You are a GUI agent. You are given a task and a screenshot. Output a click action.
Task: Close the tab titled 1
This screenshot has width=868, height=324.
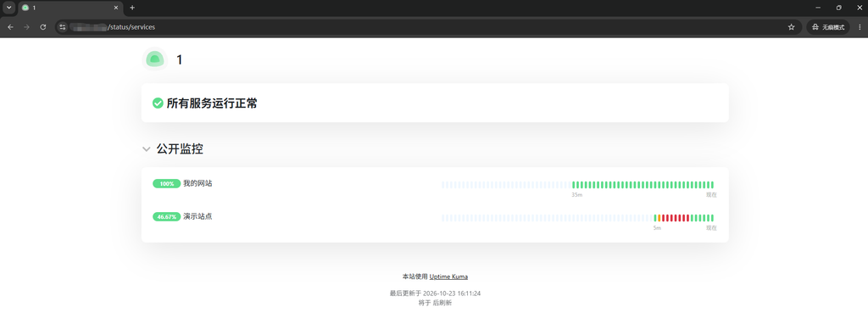pyautogui.click(x=115, y=8)
